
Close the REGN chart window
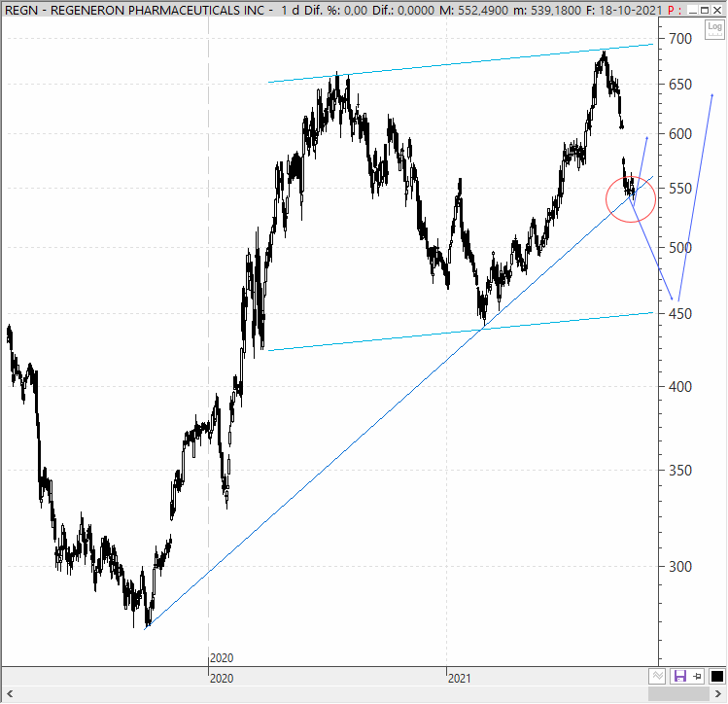coord(717,10)
